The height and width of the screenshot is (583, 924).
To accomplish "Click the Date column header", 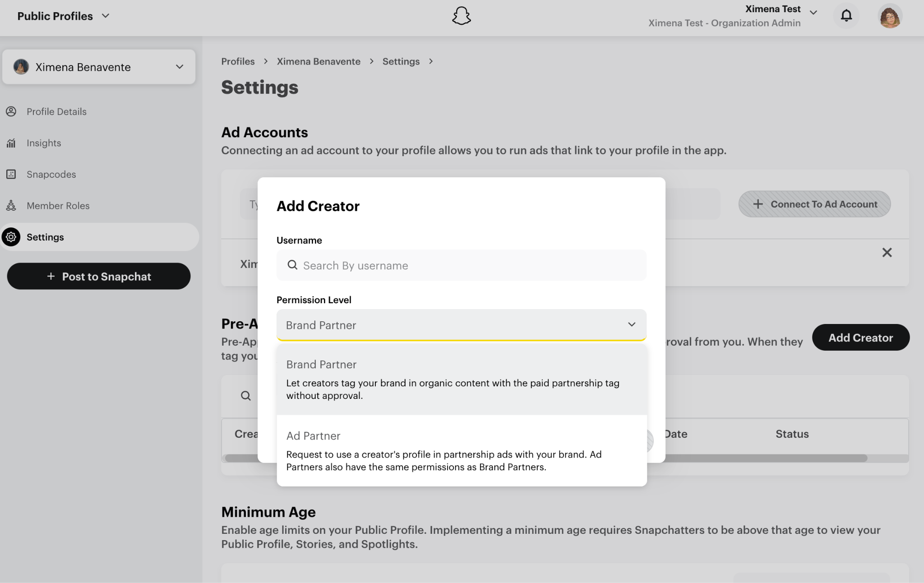I will pos(676,434).
